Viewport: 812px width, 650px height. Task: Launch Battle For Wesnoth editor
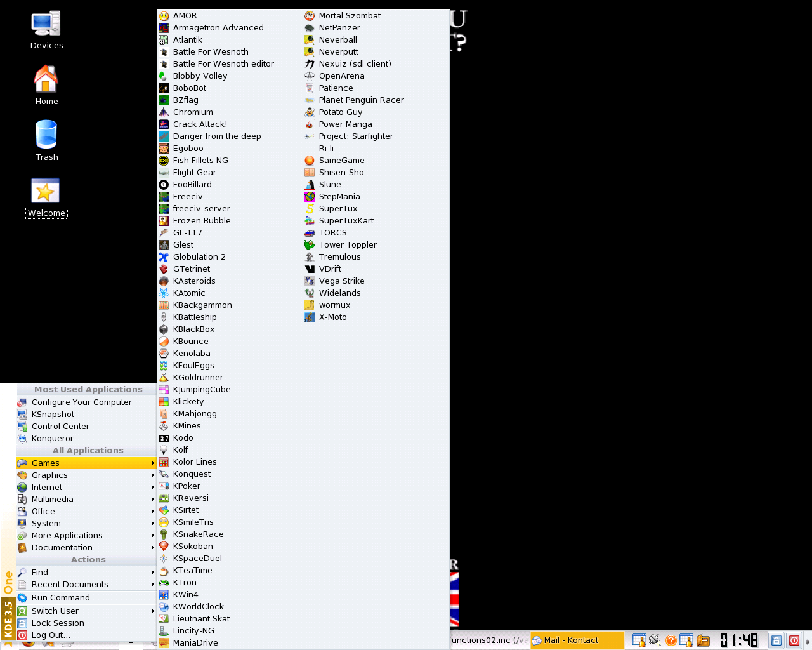point(230,64)
